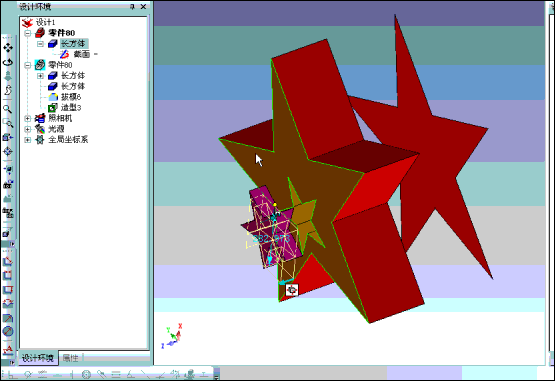This screenshot has height=381, width=555.
Task: Expand the 全局坐标系 node
Action: 28,140
